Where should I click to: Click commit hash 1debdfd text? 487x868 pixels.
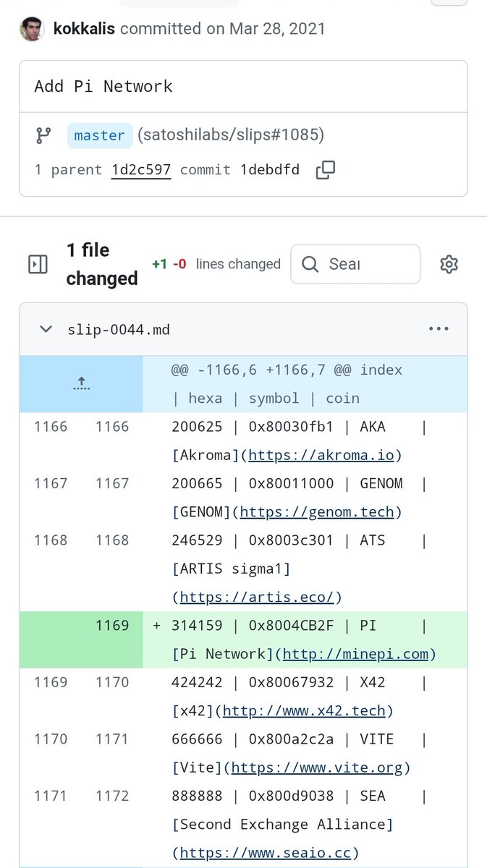[270, 170]
